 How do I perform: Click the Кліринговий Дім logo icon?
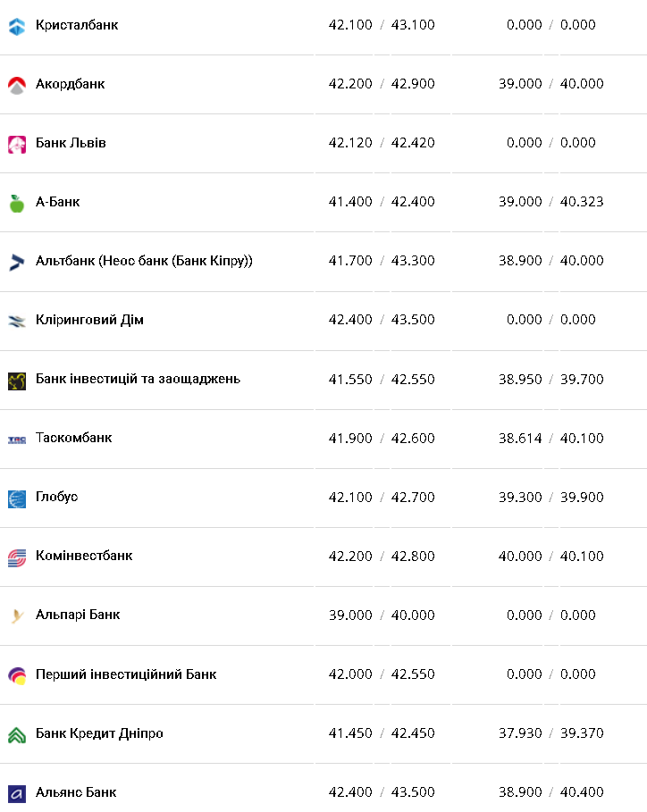16,322
